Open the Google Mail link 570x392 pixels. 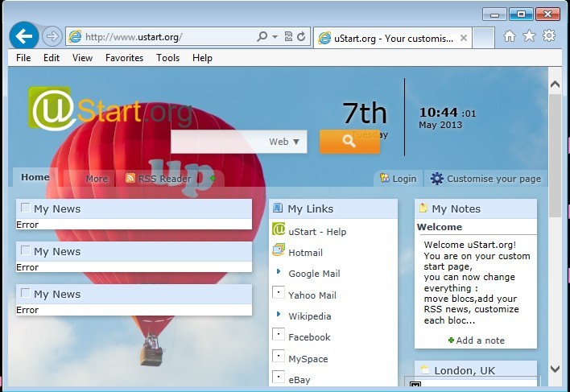[314, 274]
